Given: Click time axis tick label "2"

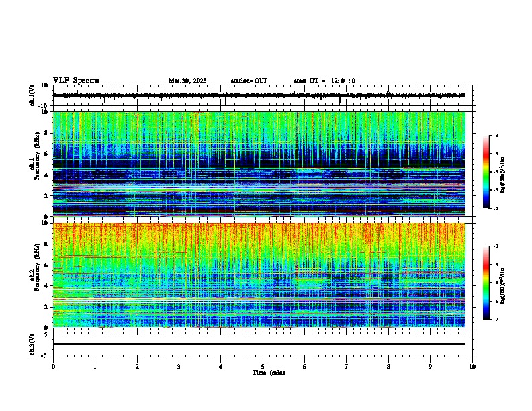Looking at the screenshot, I should coord(137,367).
